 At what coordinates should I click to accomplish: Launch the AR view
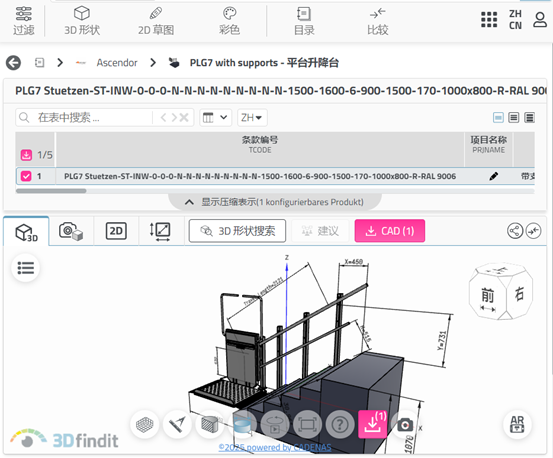point(517,425)
